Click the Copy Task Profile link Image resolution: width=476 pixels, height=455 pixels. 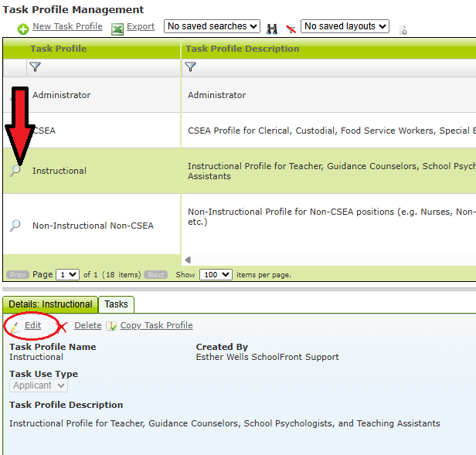pyautogui.click(x=156, y=325)
